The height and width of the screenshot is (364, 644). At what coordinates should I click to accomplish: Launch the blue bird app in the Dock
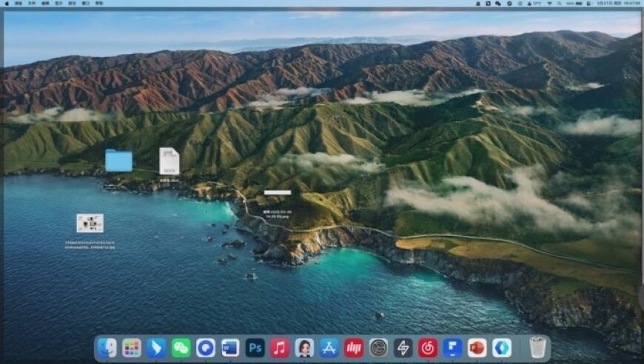tap(156, 348)
